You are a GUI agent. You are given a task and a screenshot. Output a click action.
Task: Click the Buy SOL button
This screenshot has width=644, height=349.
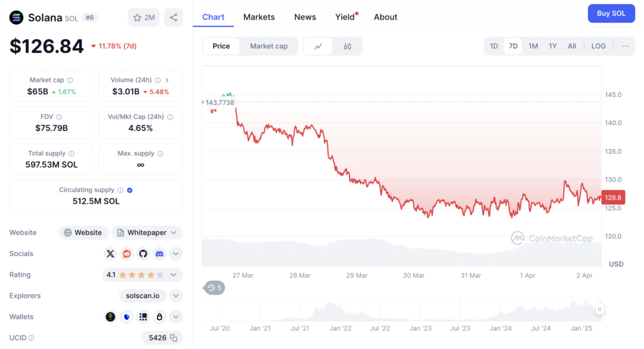tap(611, 14)
